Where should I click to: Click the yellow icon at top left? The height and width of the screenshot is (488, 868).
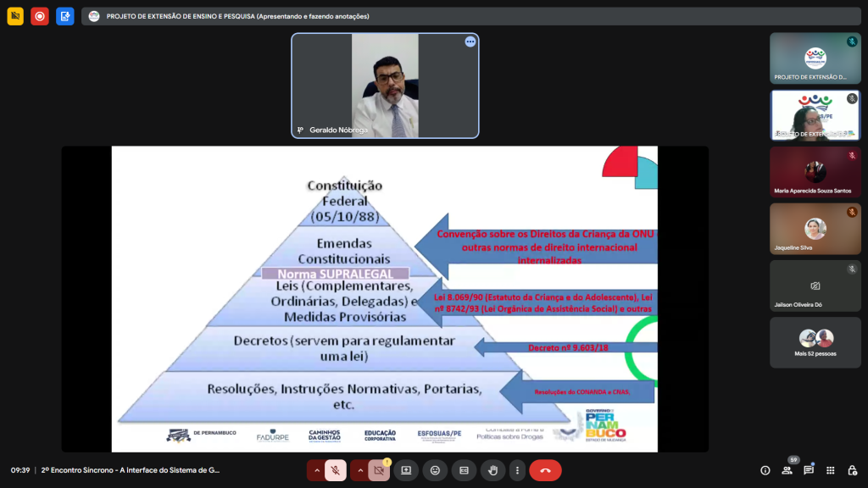click(15, 16)
